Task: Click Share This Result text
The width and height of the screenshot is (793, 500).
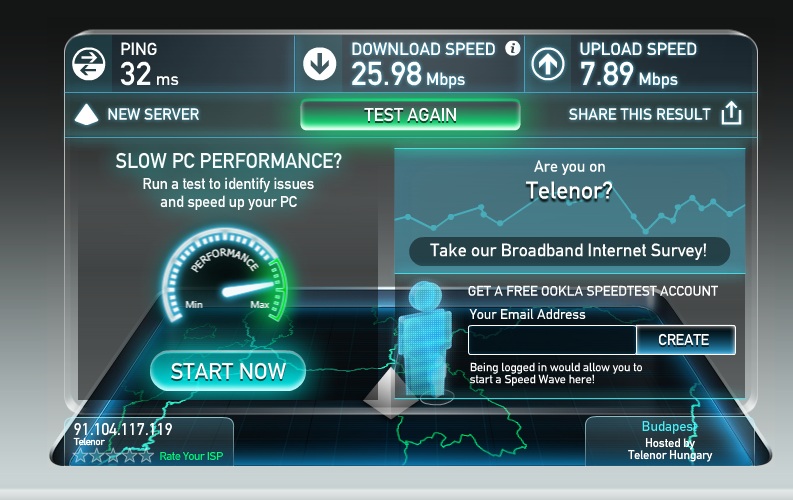Action: coord(639,114)
